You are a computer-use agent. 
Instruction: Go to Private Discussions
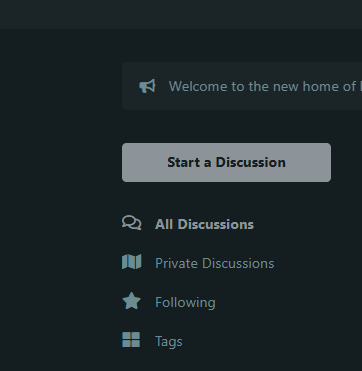[x=215, y=263]
